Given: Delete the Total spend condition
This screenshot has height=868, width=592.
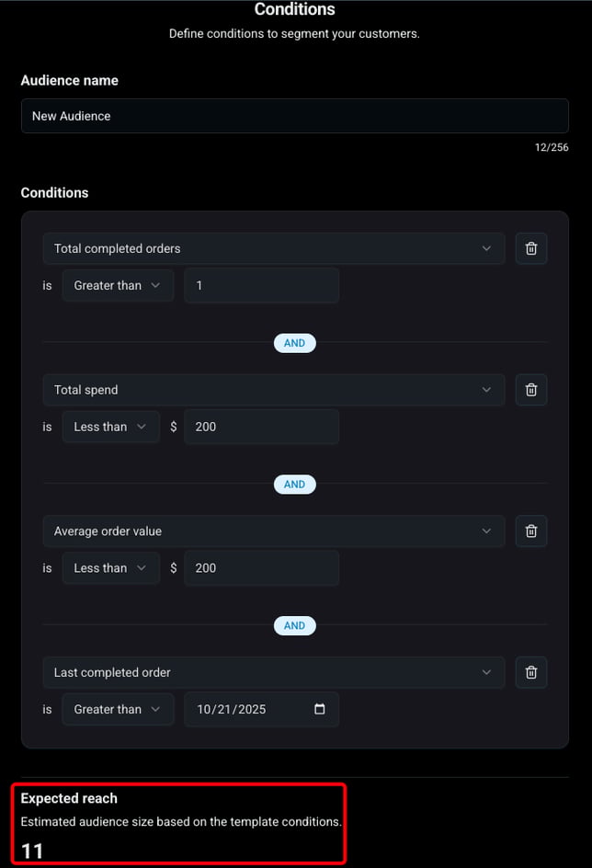Looking at the screenshot, I should (531, 390).
